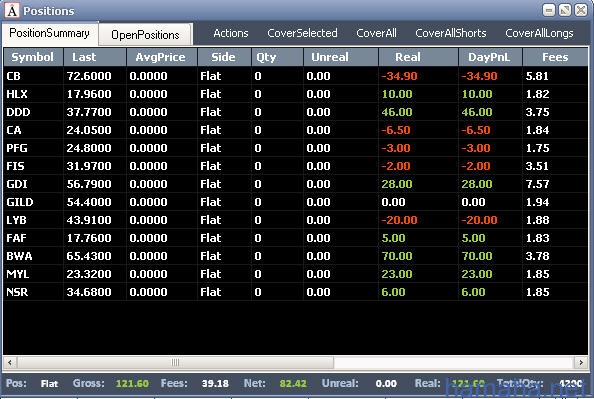The image size is (594, 399).
Task: Click the Positions window app icon
Action: click(x=12, y=10)
